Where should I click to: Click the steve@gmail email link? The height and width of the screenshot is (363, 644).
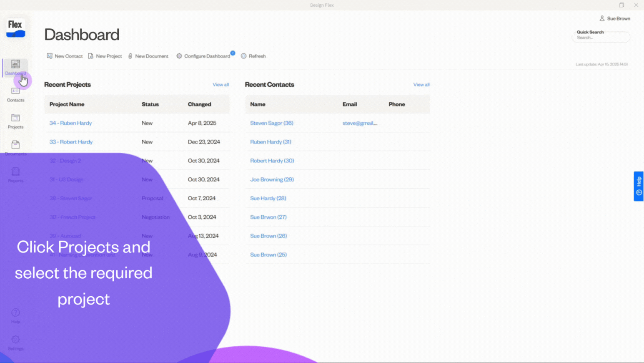(360, 123)
